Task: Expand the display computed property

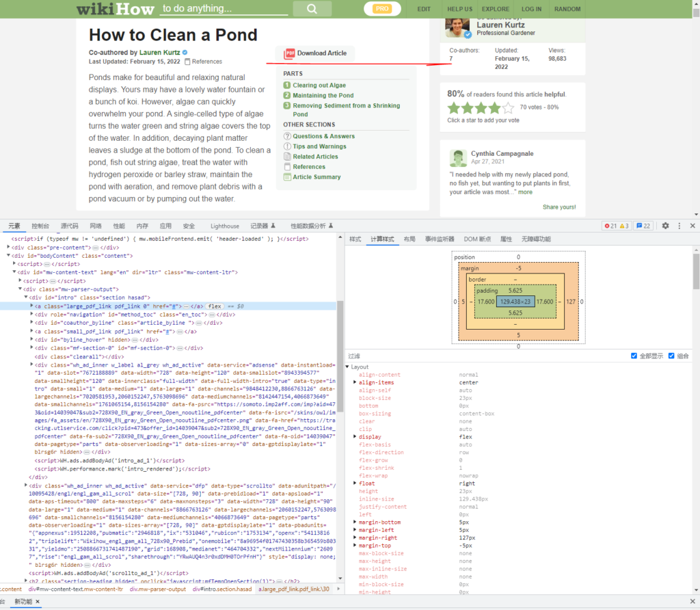Action: pos(355,437)
